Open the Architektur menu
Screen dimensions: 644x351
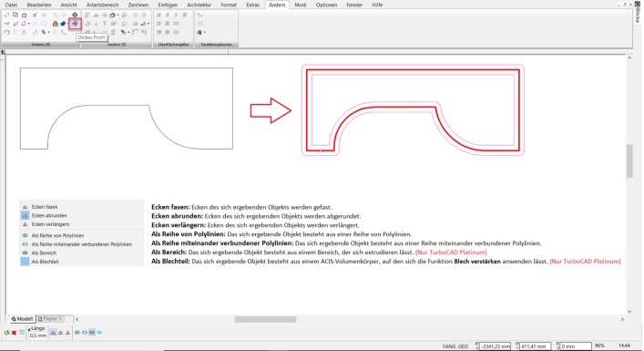199,5
